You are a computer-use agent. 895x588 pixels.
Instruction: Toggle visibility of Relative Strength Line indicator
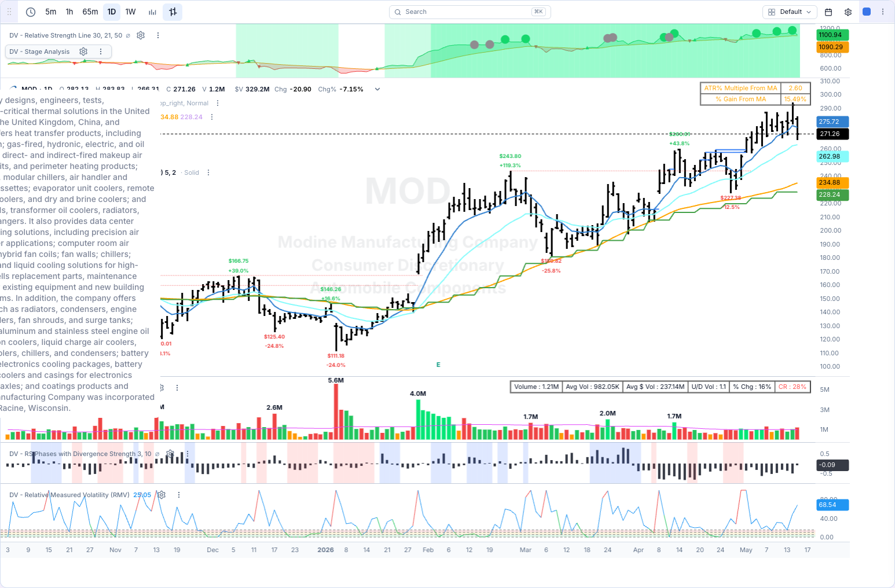[x=128, y=35]
